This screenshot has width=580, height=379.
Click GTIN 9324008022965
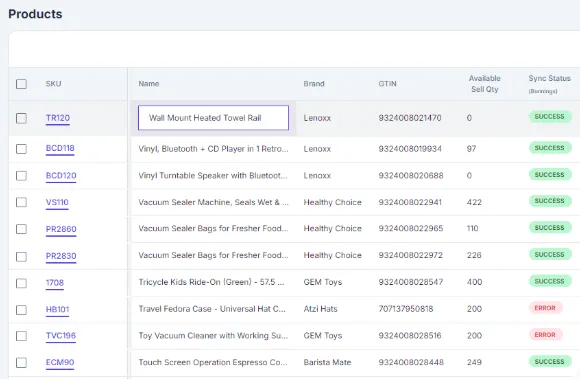coord(411,229)
